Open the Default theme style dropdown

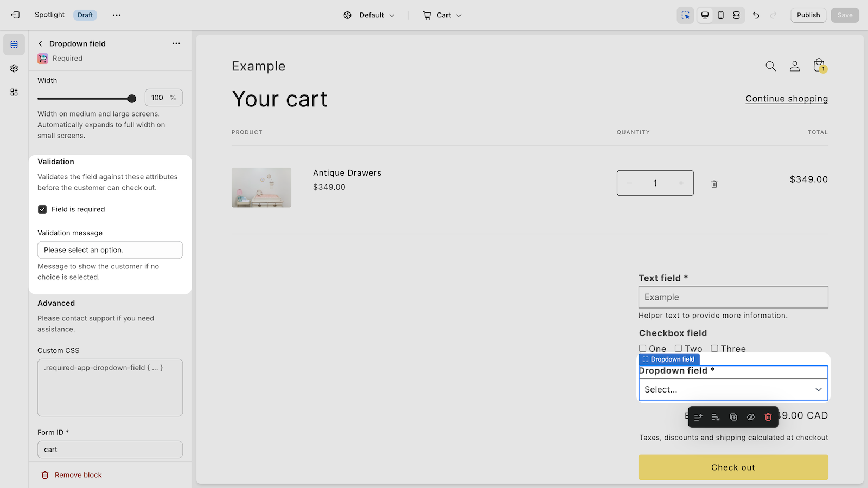[369, 15]
